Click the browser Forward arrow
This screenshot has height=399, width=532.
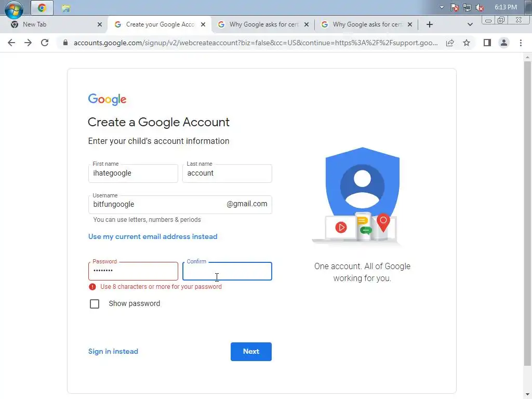[28, 43]
